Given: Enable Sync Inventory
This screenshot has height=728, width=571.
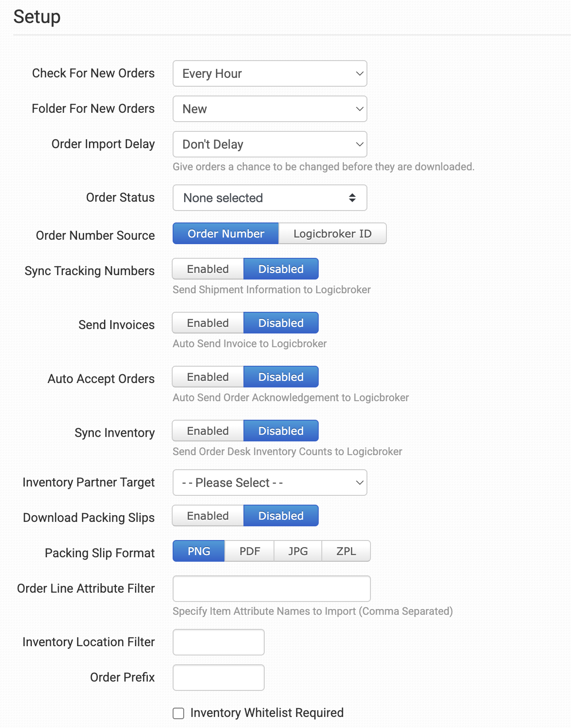Looking at the screenshot, I should tap(208, 431).
